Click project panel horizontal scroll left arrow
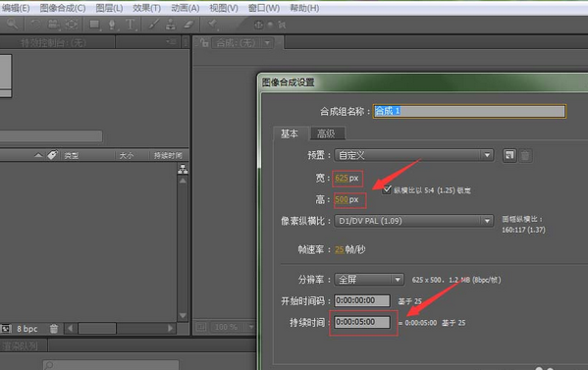Screen dimensions: 588x370 click(70, 329)
